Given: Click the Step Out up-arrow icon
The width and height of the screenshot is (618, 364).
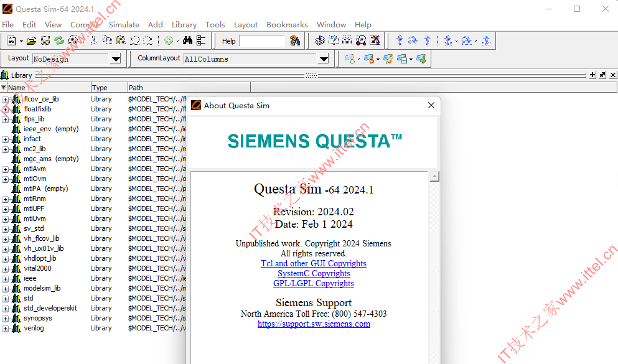Looking at the screenshot, I should pyautogui.click(x=427, y=40).
